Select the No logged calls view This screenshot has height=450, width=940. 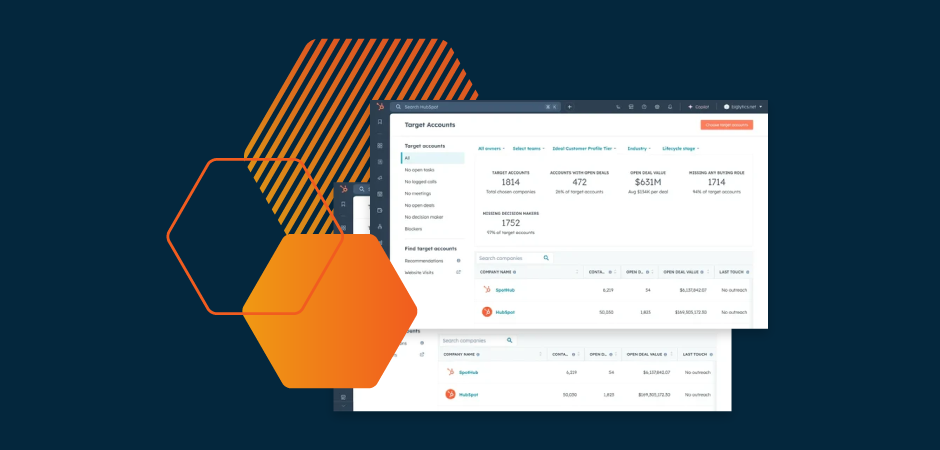point(420,182)
